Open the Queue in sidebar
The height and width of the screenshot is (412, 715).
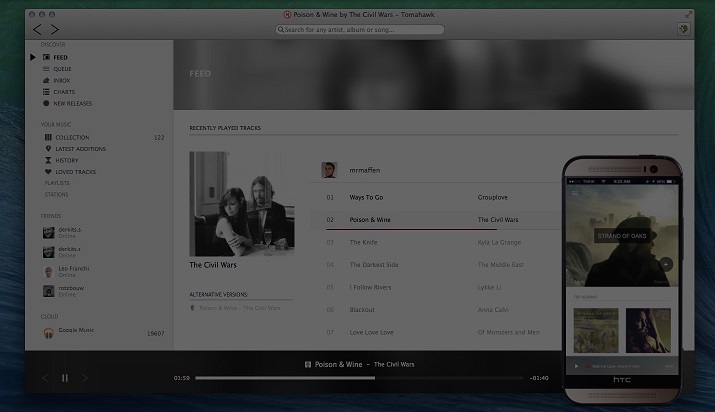tap(62, 69)
